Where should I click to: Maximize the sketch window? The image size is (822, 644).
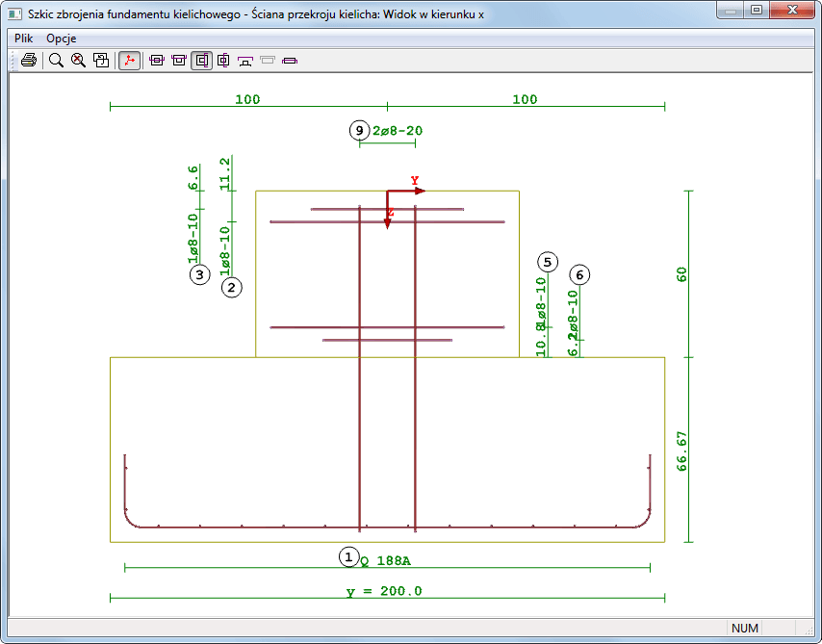[x=756, y=10]
